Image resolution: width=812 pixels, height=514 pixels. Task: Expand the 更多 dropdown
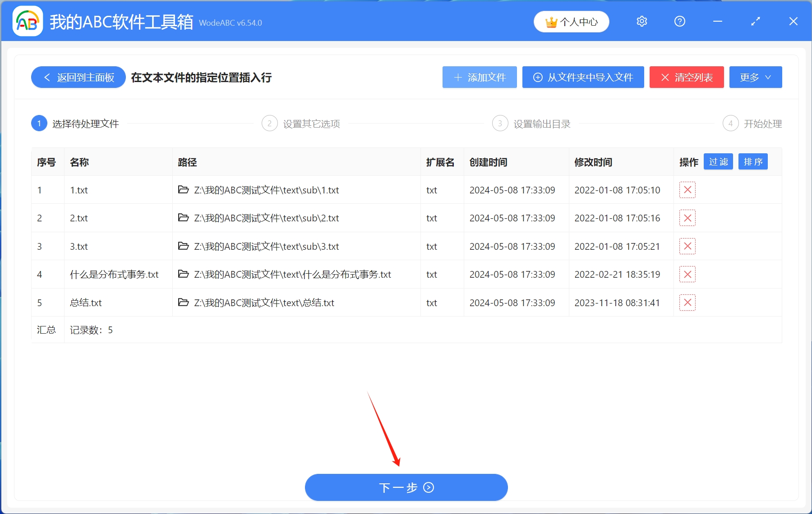(755, 77)
